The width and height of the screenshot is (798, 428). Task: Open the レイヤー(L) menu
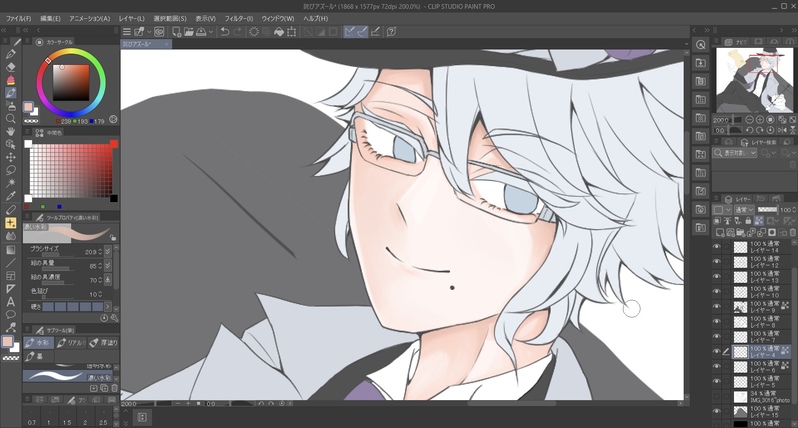tap(132, 18)
